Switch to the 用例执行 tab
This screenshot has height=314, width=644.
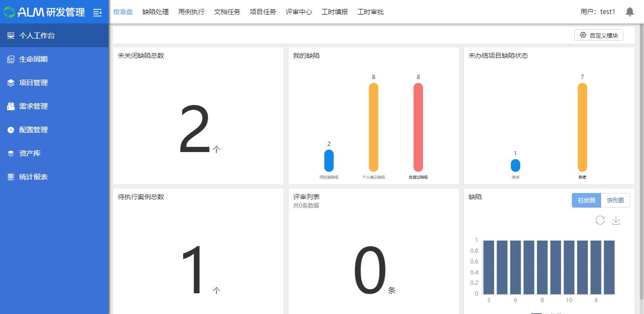pyautogui.click(x=191, y=12)
